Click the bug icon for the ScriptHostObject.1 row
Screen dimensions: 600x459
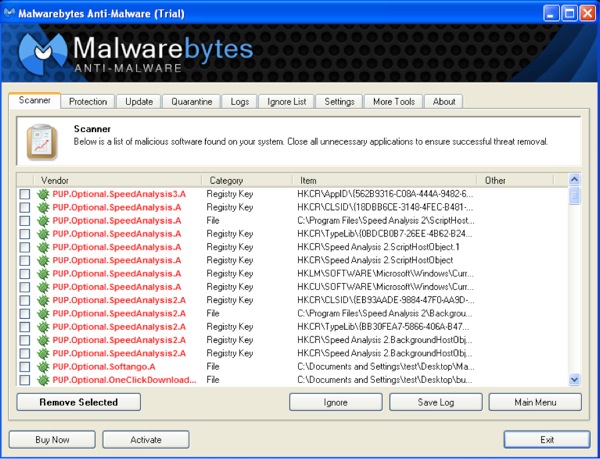43,247
